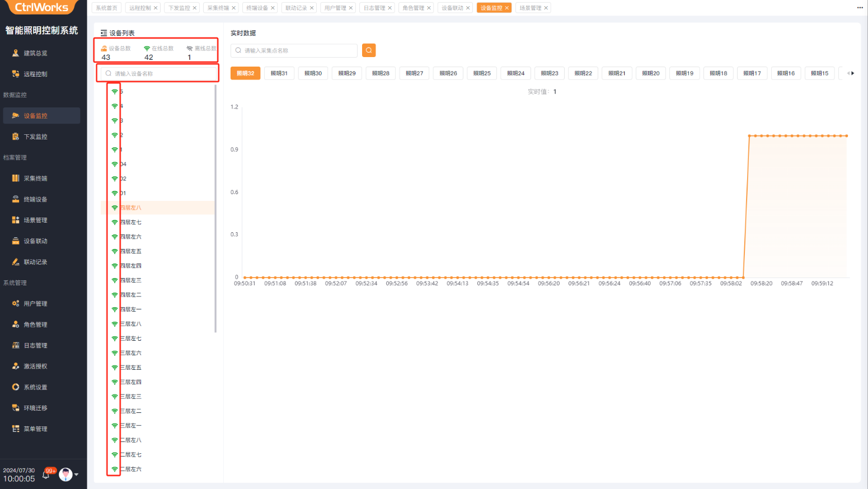The image size is (868, 489).
Task: Click the 激活授权 sidebar icon
Action: pyautogui.click(x=16, y=366)
